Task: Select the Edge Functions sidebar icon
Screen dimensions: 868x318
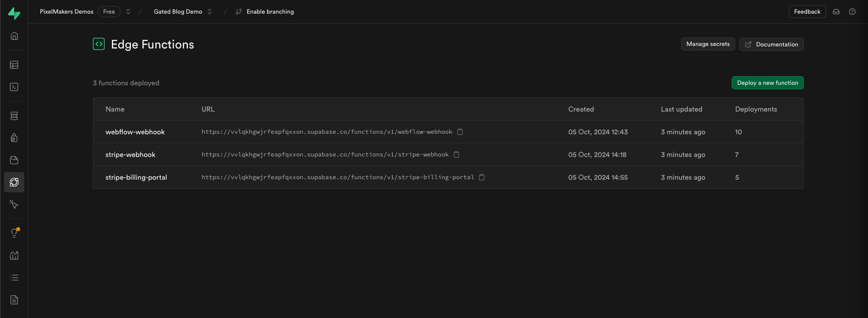Action: [x=14, y=182]
